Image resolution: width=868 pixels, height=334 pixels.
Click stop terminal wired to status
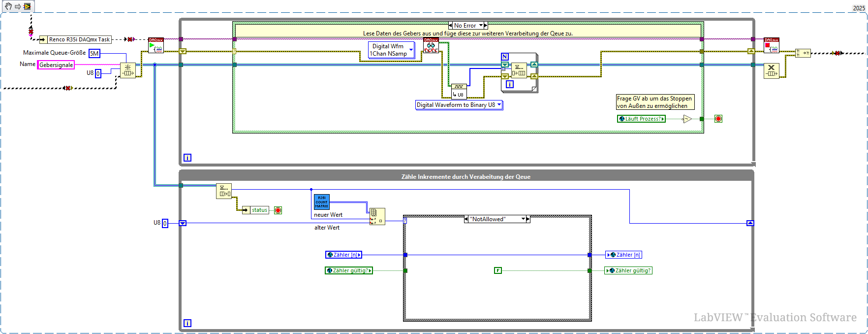[278, 210]
